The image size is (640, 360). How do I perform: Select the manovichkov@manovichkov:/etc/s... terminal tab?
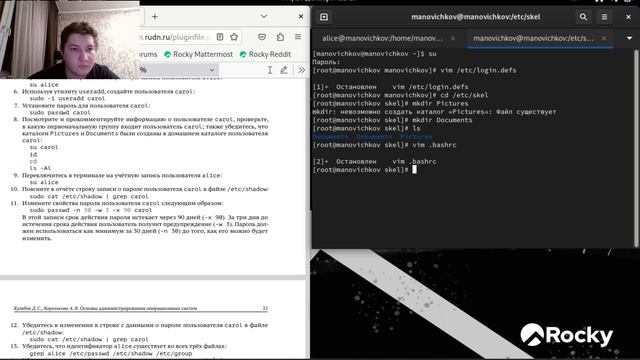click(533, 38)
